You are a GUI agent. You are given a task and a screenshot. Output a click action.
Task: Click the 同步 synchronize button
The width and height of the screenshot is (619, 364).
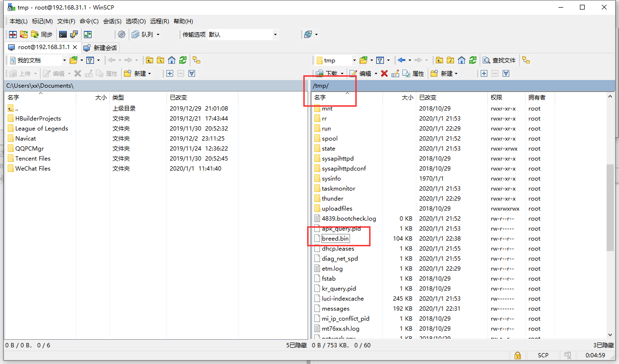tap(42, 34)
